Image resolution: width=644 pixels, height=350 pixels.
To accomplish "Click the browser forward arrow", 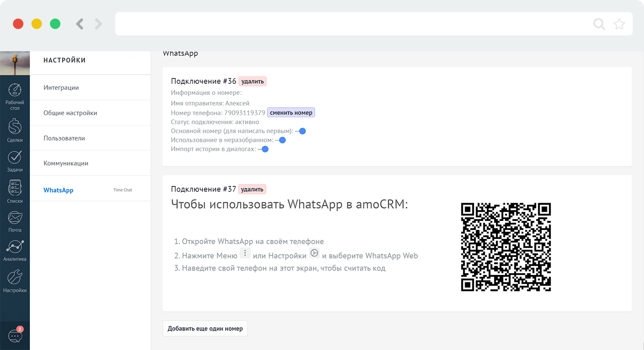I will click(x=98, y=23).
